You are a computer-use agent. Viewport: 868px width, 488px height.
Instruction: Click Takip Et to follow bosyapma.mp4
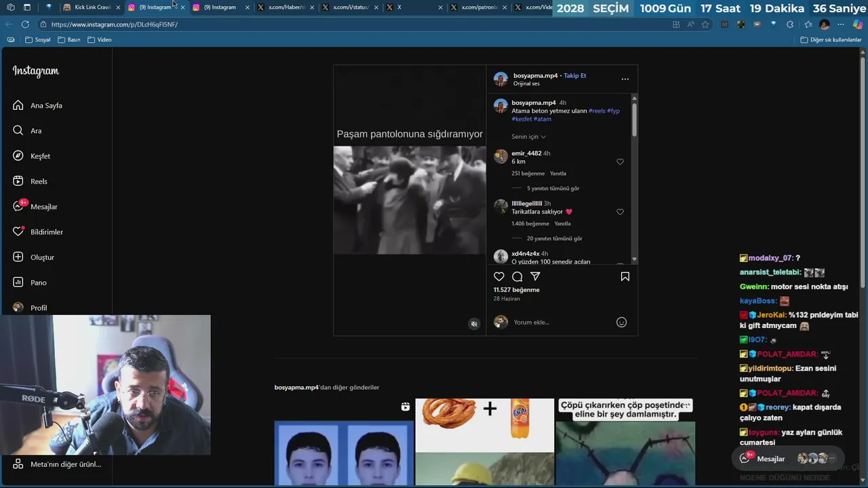[x=575, y=76]
